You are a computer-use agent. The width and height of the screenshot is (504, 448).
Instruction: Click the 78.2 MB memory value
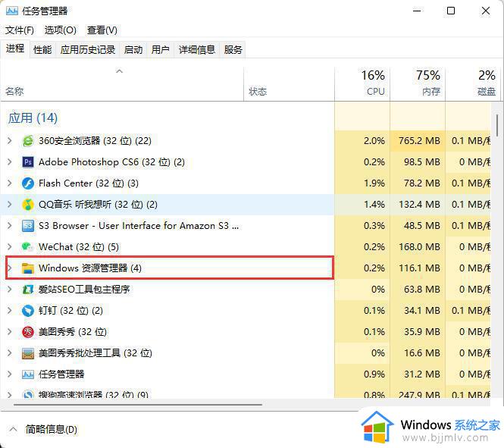(421, 183)
